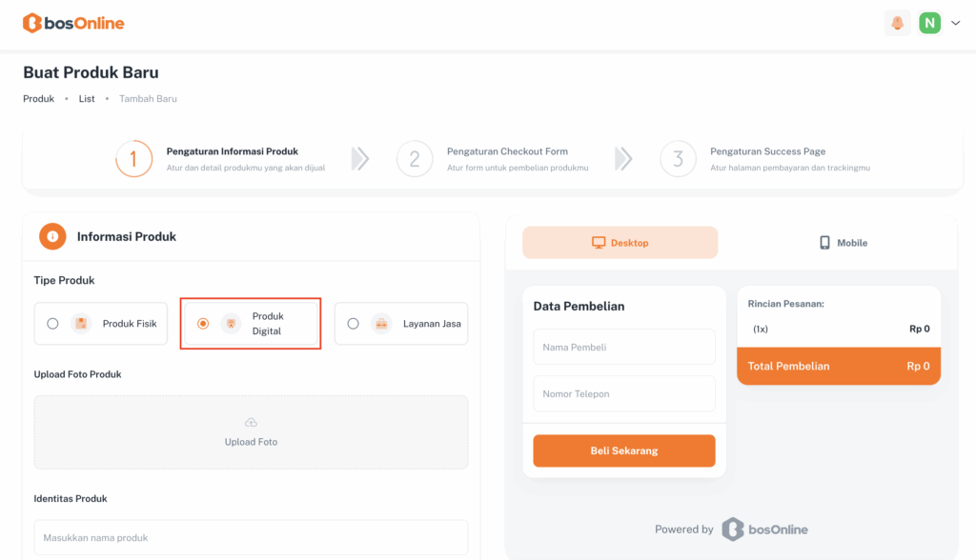Click the Informasi Produk info icon
Screen dimensions: 976x560
tap(52, 236)
